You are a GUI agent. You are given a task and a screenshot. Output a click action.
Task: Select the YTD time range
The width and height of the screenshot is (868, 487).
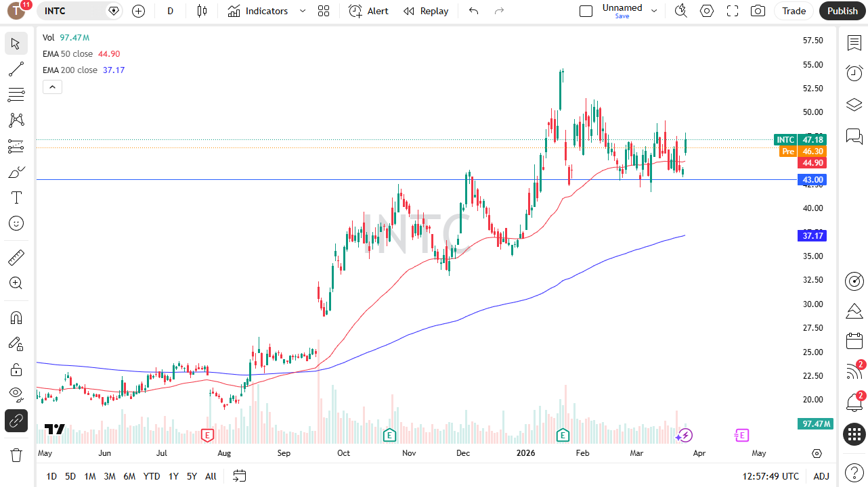(152, 476)
